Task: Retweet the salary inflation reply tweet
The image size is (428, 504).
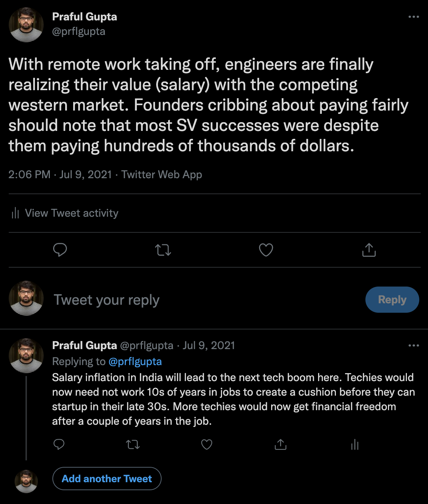Action: pyautogui.click(x=133, y=444)
